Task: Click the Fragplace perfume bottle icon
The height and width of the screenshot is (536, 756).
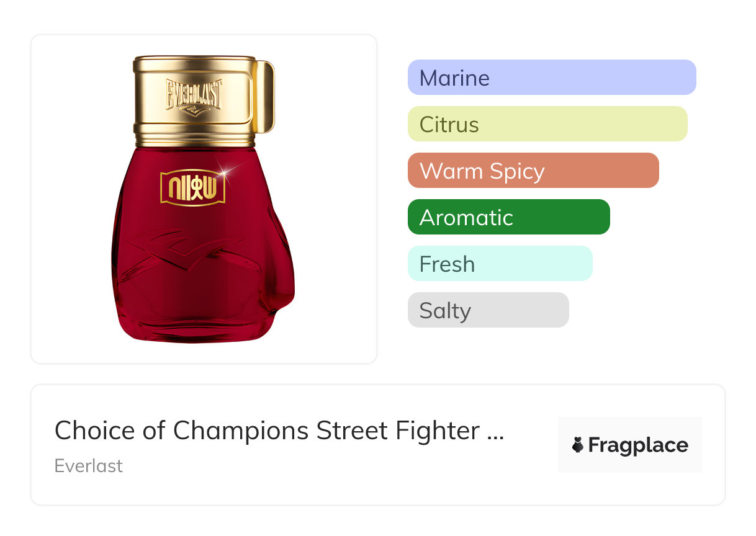Action: click(x=578, y=445)
